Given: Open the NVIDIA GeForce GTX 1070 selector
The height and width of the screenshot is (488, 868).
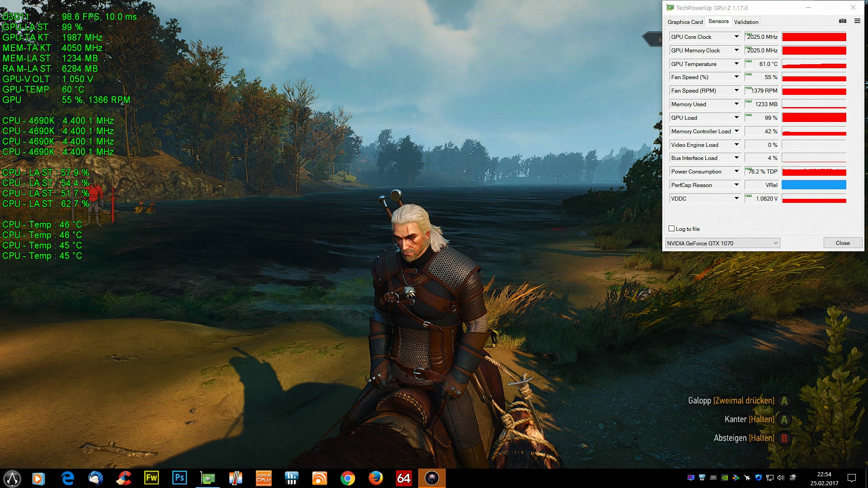Looking at the screenshot, I should 722,243.
